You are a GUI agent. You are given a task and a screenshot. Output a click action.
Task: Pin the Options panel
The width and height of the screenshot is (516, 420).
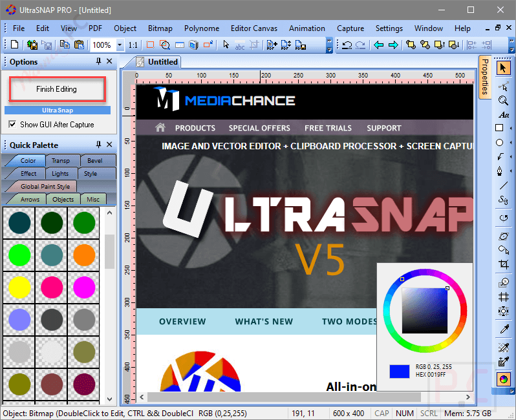(x=98, y=61)
